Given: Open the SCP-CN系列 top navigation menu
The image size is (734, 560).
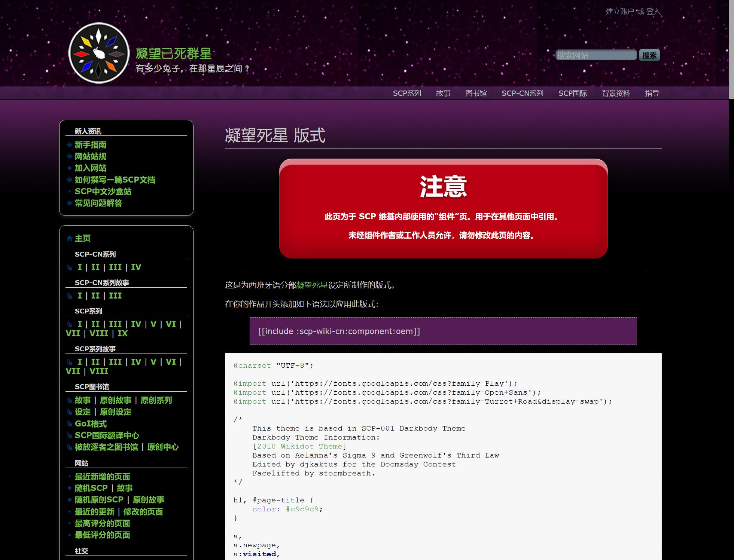Looking at the screenshot, I should (x=522, y=93).
